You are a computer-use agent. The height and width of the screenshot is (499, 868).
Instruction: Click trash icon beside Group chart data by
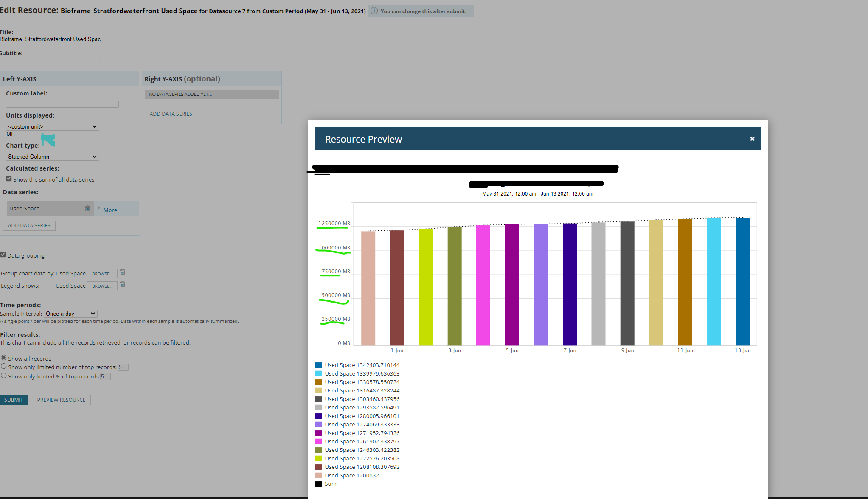pyautogui.click(x=123, y=272)
